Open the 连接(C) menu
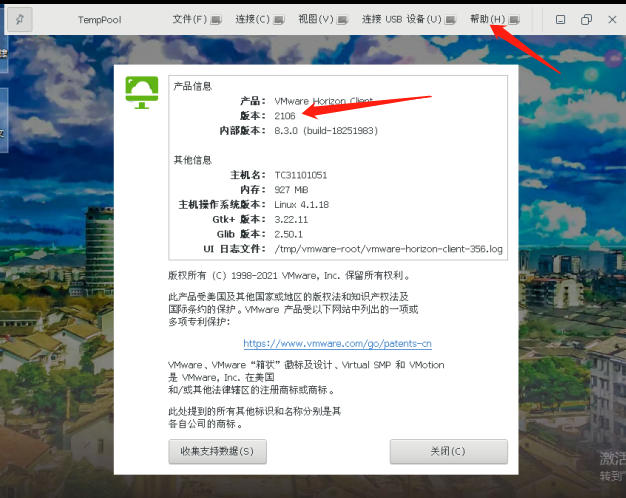 (252, 19)
